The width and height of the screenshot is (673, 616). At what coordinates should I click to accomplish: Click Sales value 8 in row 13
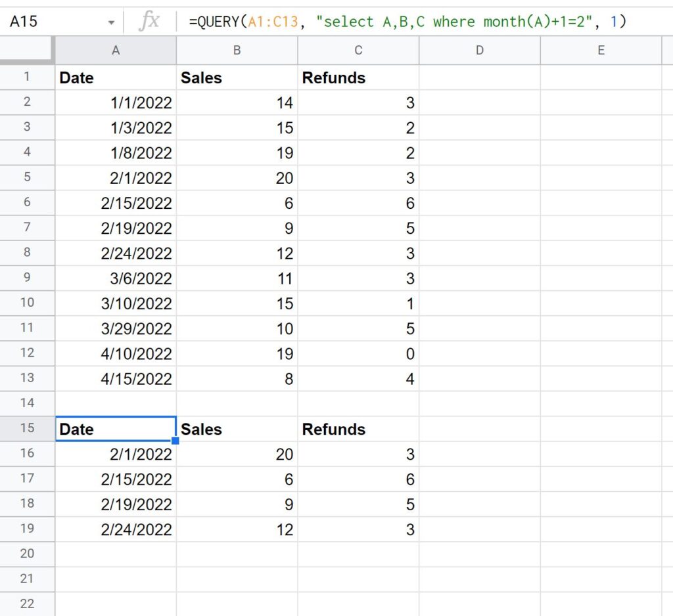[x=237, y=379]
